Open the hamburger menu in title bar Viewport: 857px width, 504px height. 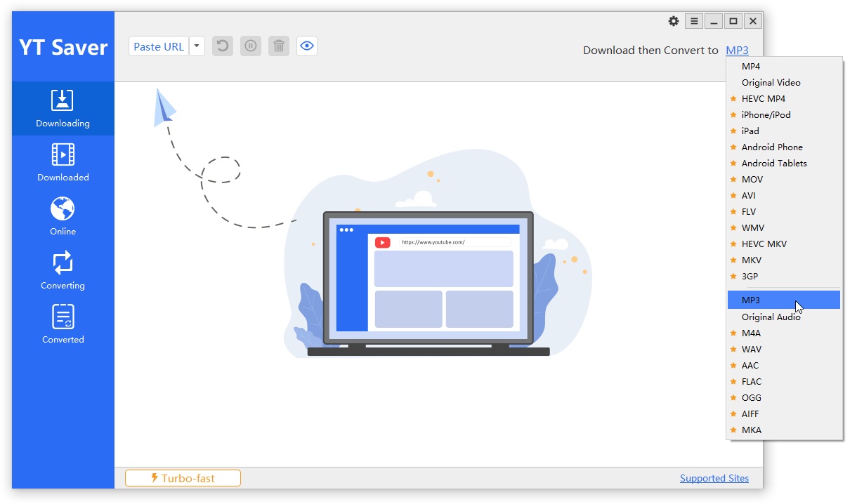coord(694,21)
